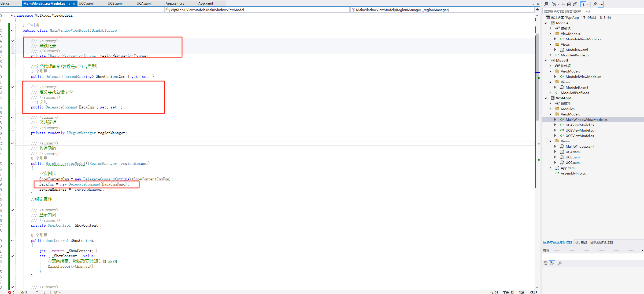The height and width of the screenshot is (294, 644).
Task: Open the member navigation dropdown for MainWindowViewModel
Action: (532, 10)
